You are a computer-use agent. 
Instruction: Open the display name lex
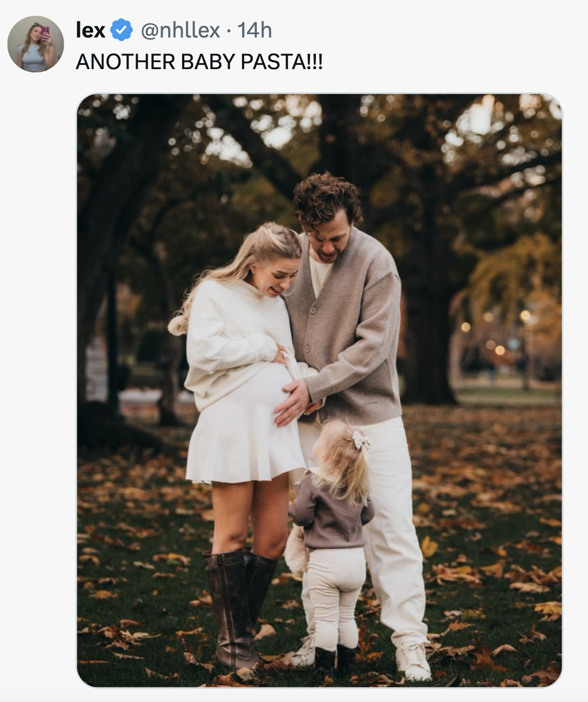(91, 31)
